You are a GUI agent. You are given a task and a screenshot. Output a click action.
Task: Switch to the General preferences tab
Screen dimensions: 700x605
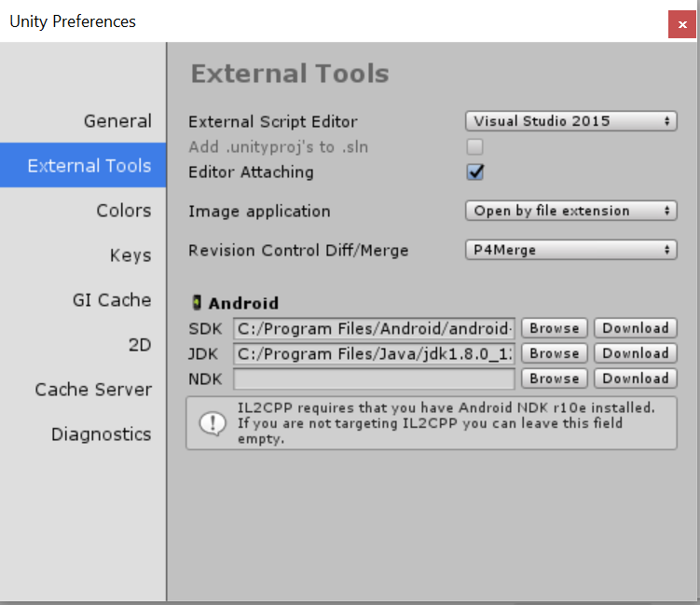(117, 121)
